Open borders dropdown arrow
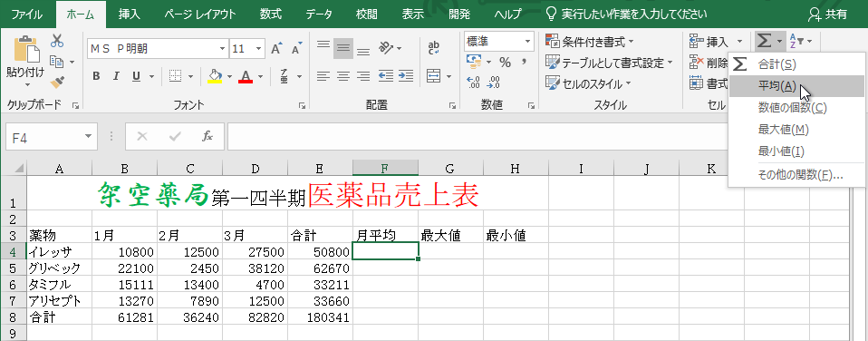Screen dimensions: 868x341 click(x=190, y=76)
